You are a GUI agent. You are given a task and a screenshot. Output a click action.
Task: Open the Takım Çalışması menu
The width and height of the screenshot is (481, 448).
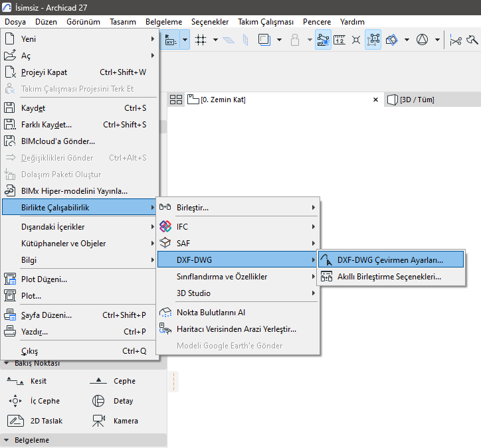click(x=266, y=22)
